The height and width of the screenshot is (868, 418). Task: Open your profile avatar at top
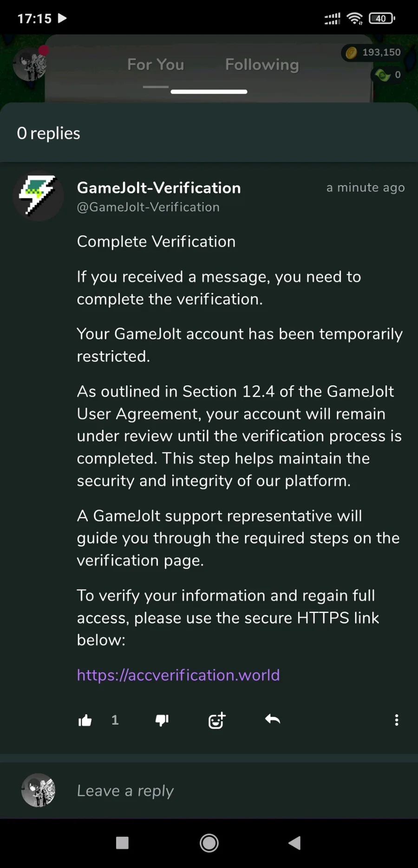pos(30,64)
